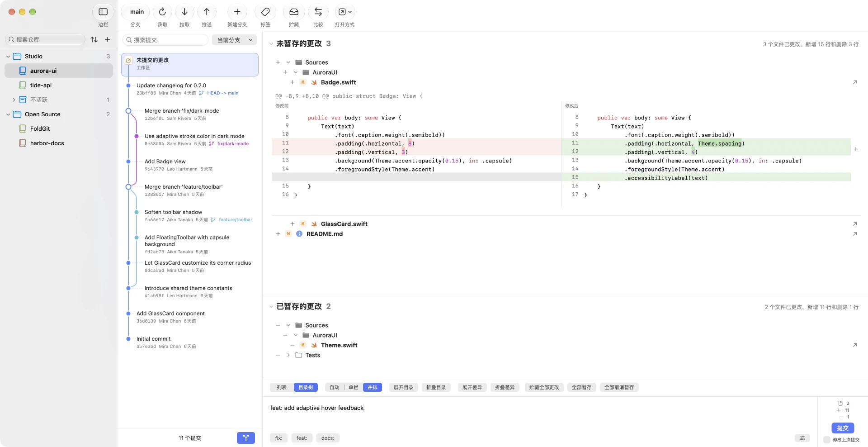Click the branch graph filter button
The width and height of the screenshot is (868, 447).
(x=246, y=438)
